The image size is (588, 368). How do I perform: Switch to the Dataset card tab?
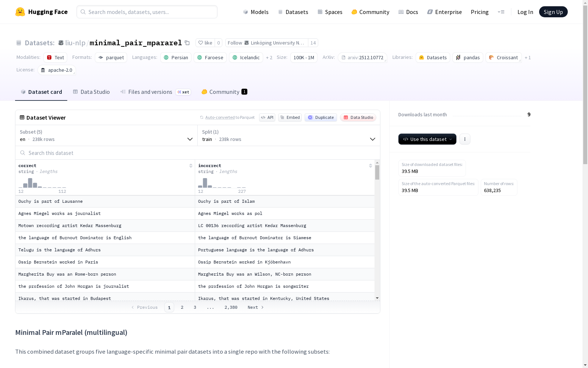[x=41, y=92]
